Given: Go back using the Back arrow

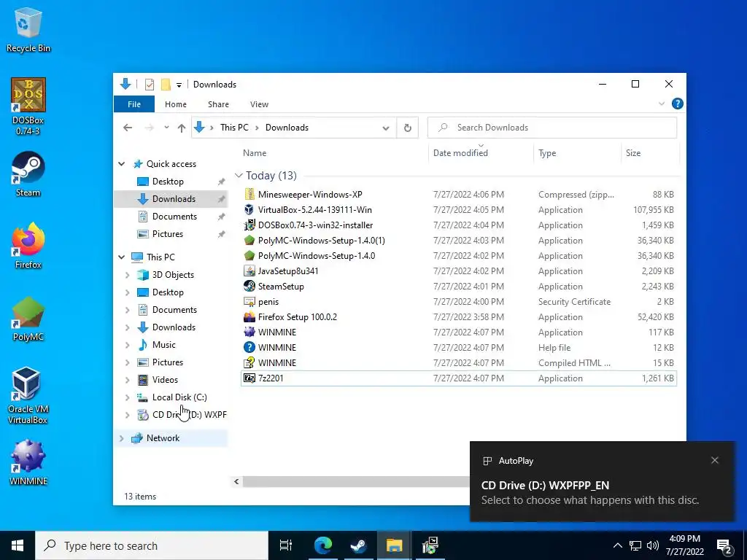Looking at the screenshot, I should pyautogui.click(x=127, y=128).
